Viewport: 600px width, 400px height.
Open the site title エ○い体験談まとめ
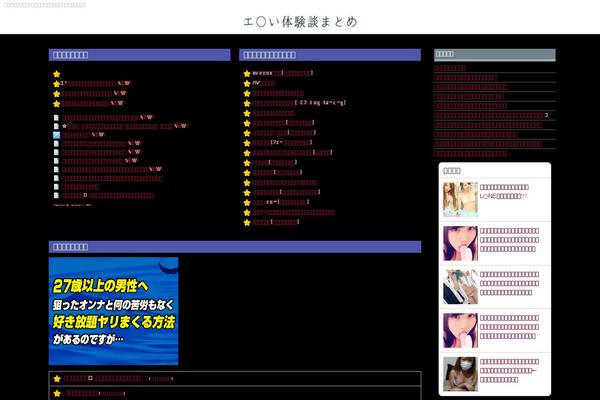pyautogui.click(x=300, y=22)
